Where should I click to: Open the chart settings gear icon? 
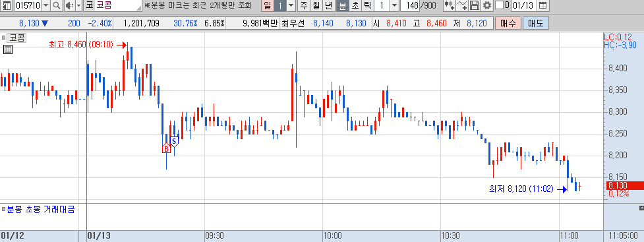(487, 6)
